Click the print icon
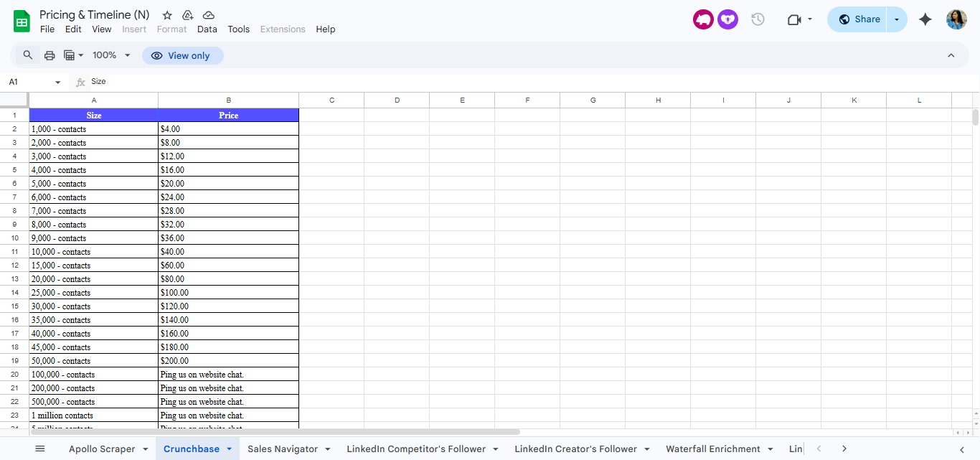Screen dimensions: 980x460 [x=50, y=55]
